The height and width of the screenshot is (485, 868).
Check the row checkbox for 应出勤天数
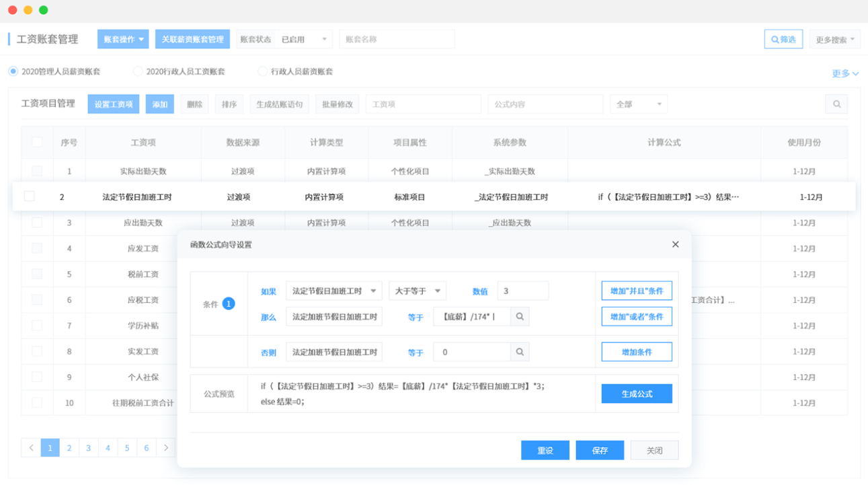pyautogui.click(x=37, y=223)
